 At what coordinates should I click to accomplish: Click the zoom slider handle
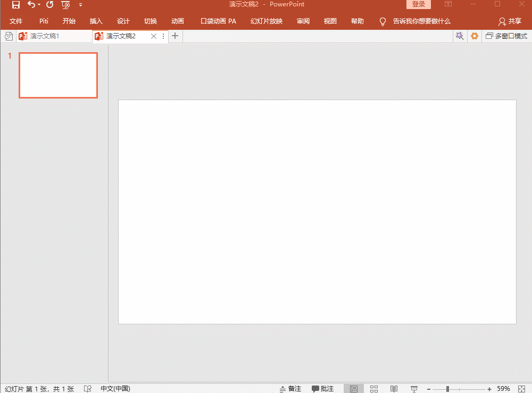pyautogui.click(x=448, y=389)
